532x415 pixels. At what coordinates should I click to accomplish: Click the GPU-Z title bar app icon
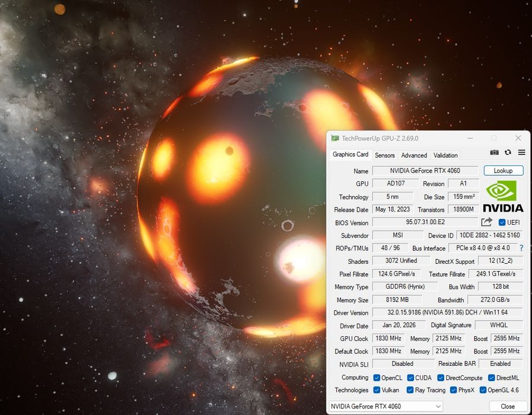point(335,138)
